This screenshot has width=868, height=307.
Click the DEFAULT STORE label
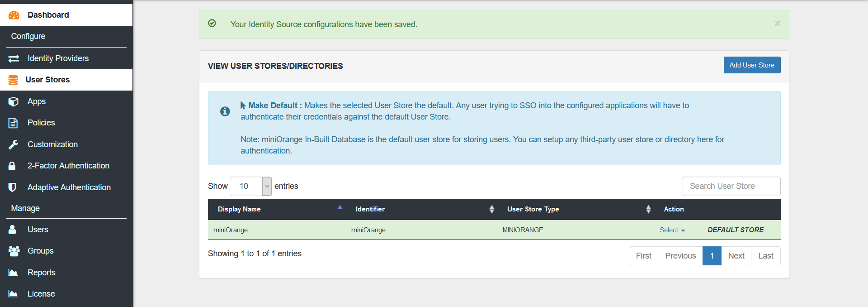(x=736, y=230)
